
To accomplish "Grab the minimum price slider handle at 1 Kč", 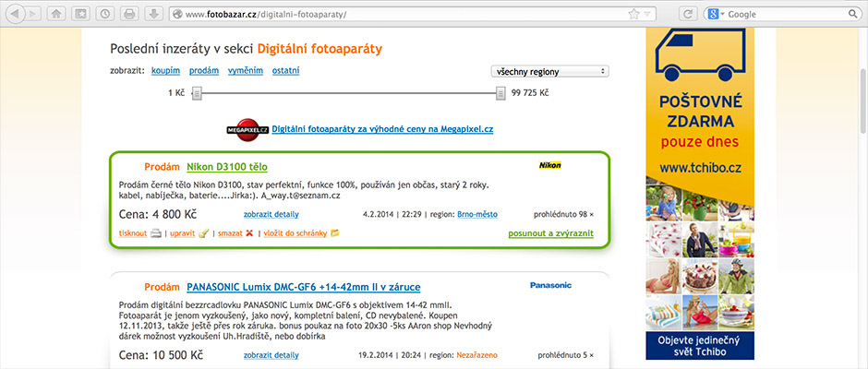I will point(197,93).
